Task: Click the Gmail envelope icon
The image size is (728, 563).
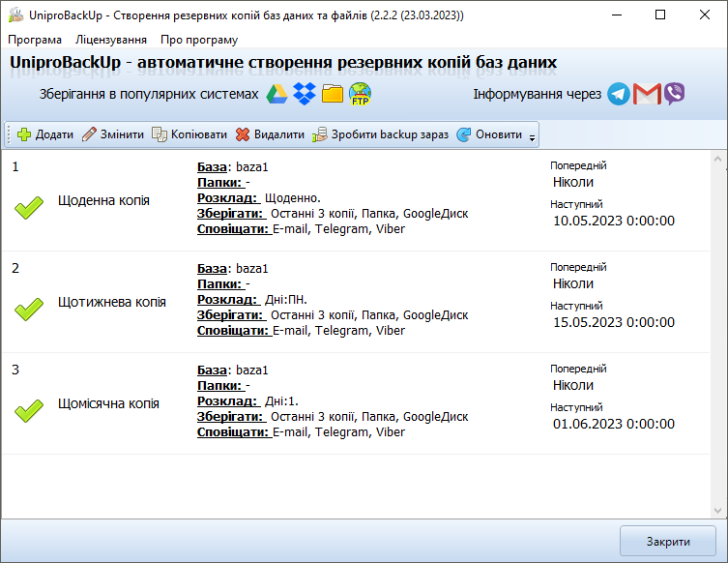Action: (x=647, y=94)
